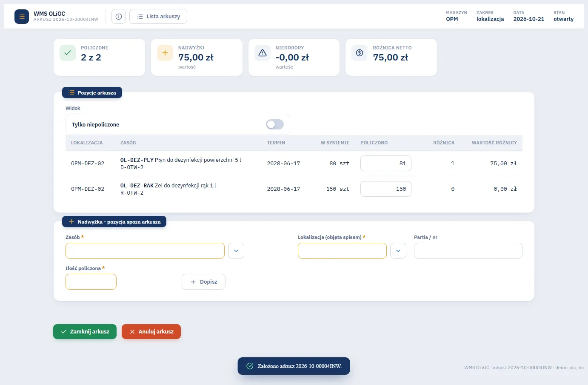The width and height of the screenshot is (588, 385).
Task: Click the WMS OLiOC app logo icon
Action: tap(22, 17)
